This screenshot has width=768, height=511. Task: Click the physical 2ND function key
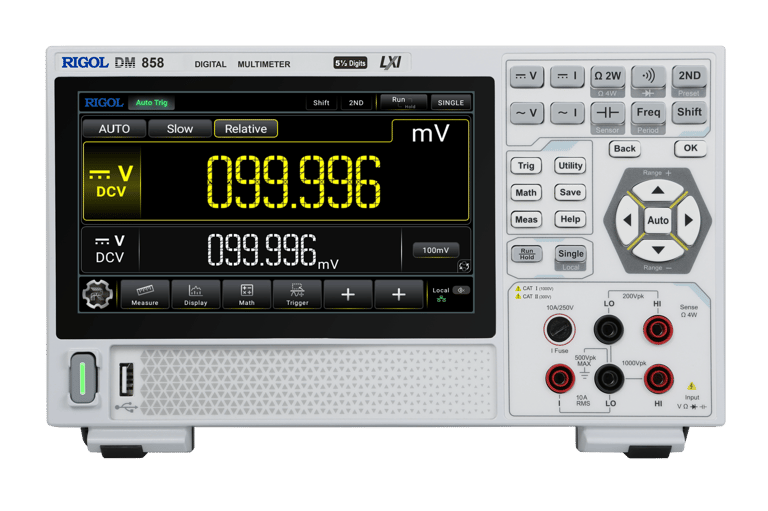point(689,76)
